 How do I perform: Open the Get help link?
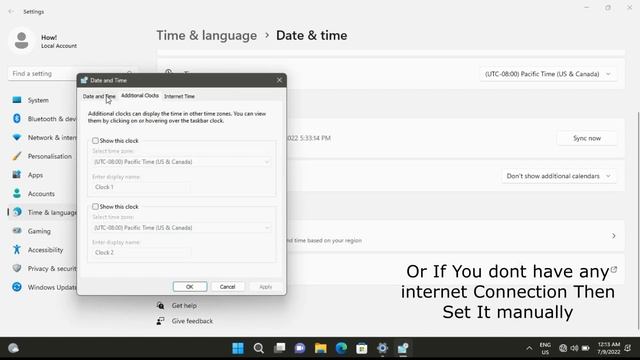(184, 305)
